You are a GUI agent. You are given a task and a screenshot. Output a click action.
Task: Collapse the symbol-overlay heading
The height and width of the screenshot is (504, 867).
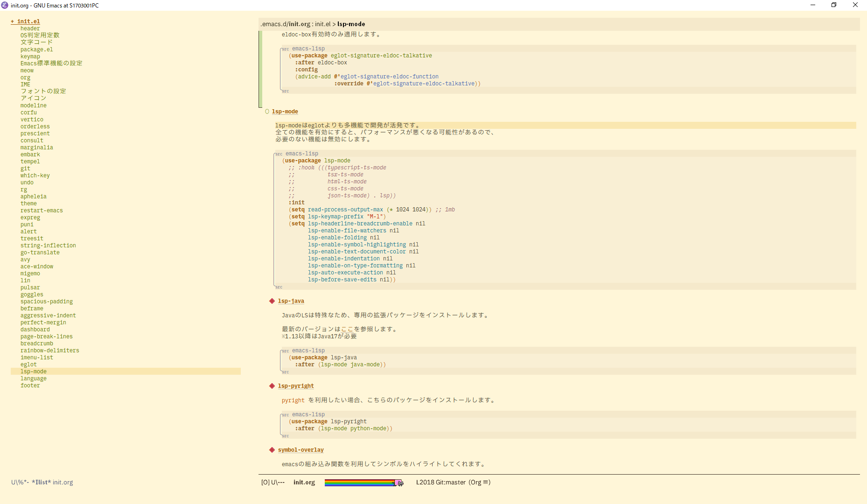point(272,449)
